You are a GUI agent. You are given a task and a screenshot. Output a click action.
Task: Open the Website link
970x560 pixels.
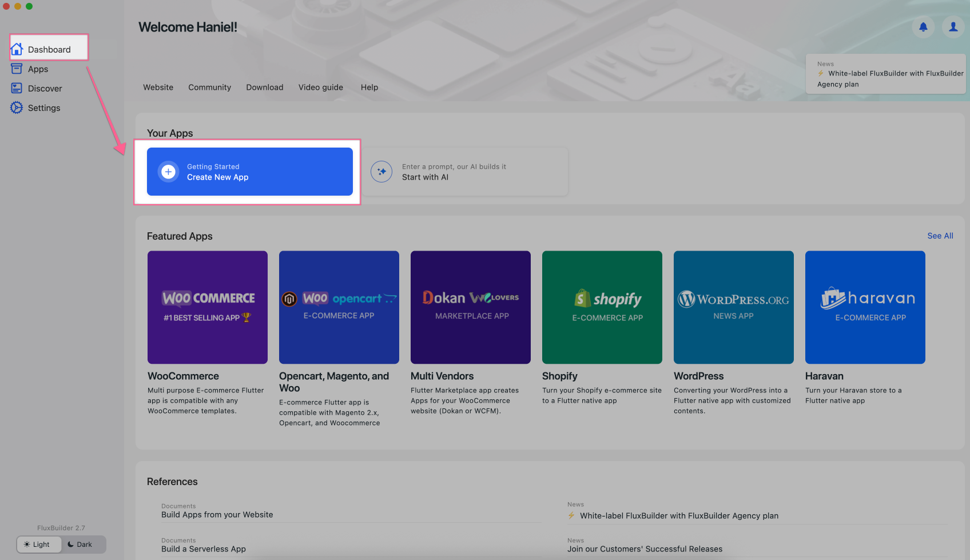(158, 88)
